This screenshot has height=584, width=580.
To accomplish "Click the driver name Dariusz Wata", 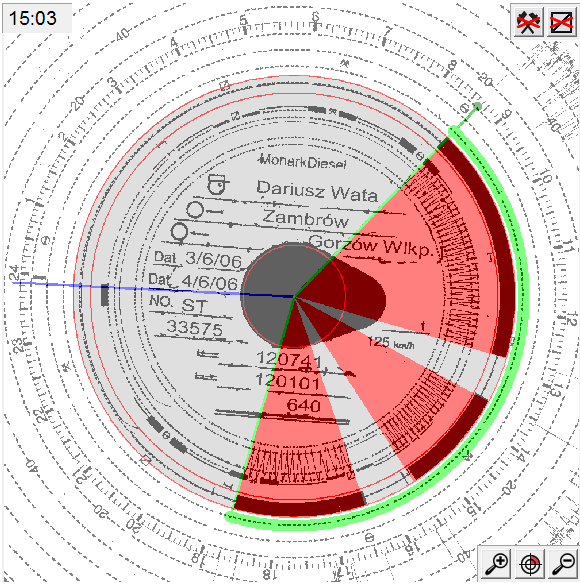I will click(317, 191).
